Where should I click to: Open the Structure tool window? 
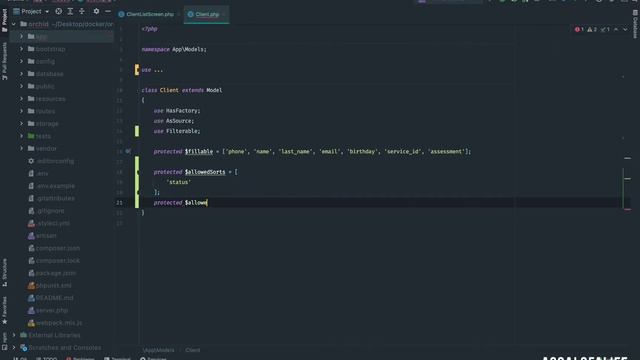tap(4, 273)
